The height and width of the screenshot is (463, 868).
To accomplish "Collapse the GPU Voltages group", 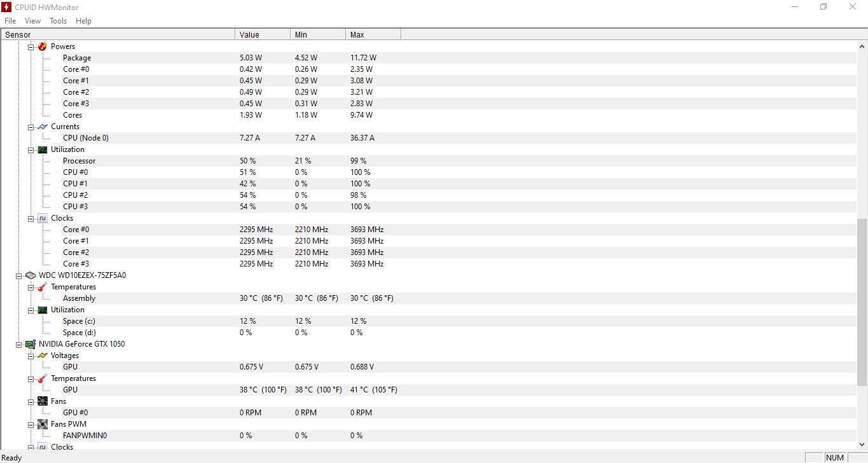I will [x=31, y=356].
